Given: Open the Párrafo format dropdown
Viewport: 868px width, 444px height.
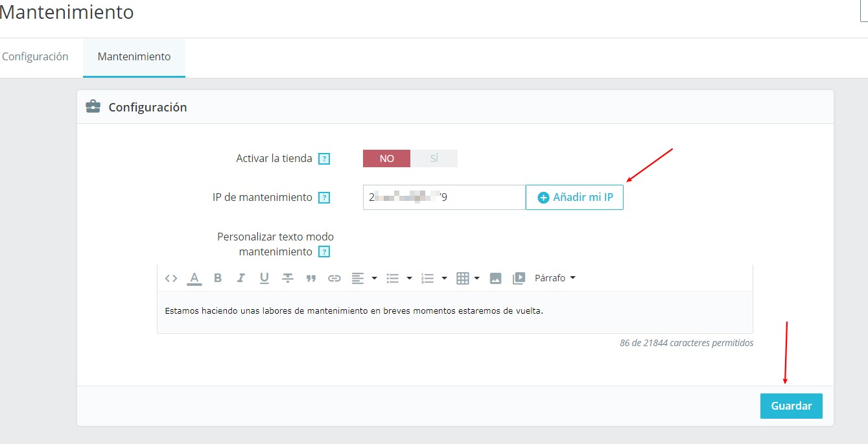Looking at the screenshot, I should 555,278.
